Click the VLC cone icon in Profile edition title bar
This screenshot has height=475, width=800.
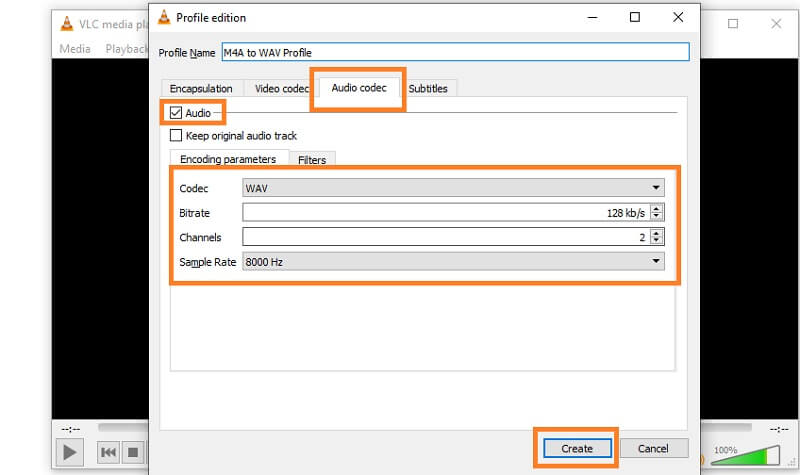(162, 17)
